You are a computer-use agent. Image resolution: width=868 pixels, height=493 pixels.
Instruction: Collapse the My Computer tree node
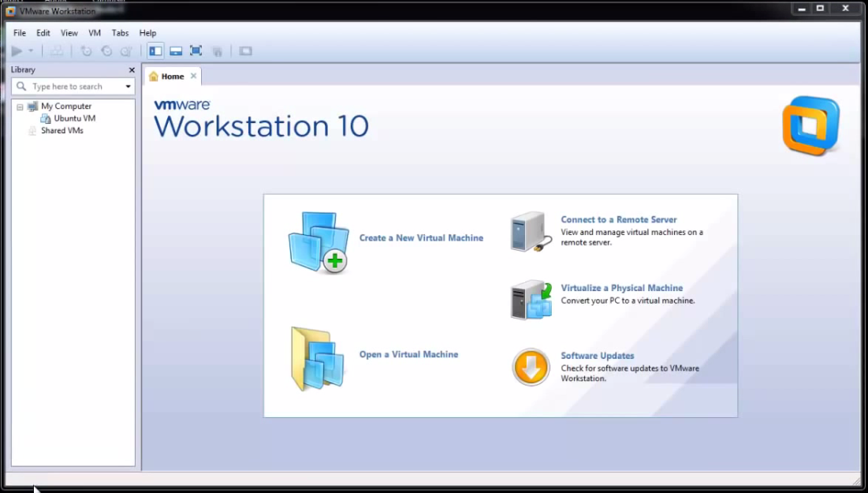20,107
